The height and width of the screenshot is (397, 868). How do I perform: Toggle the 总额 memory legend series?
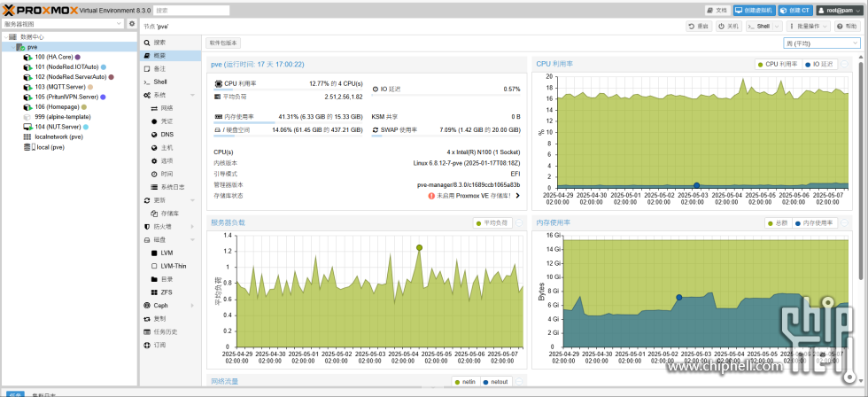coord(779,223)
